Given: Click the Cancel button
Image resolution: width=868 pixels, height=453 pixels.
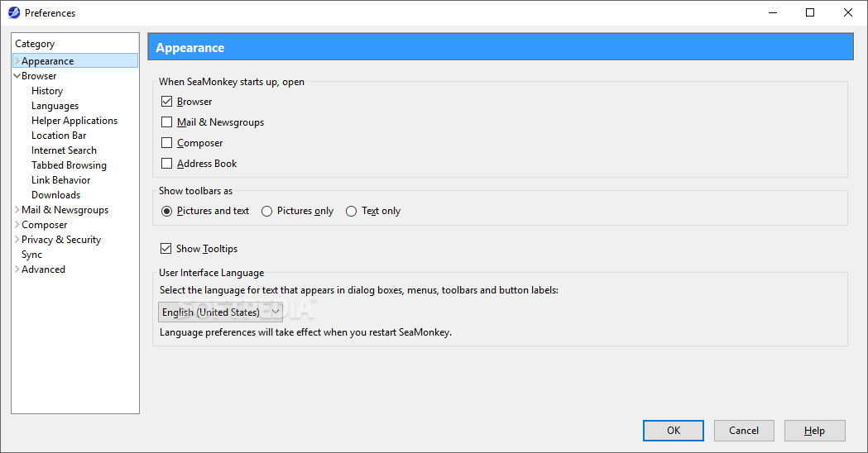Looking at the screenshot, I should click(x=744, y=431).
